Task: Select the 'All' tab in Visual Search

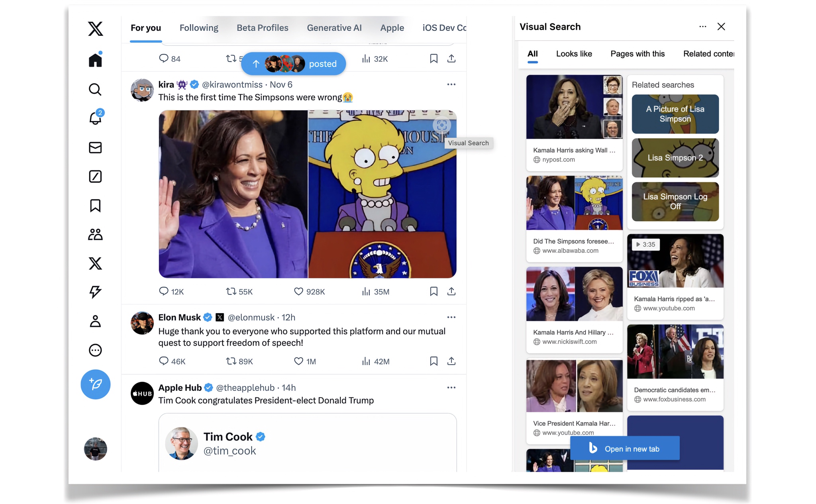Action: pyautogui.click(x=532, y=54)
